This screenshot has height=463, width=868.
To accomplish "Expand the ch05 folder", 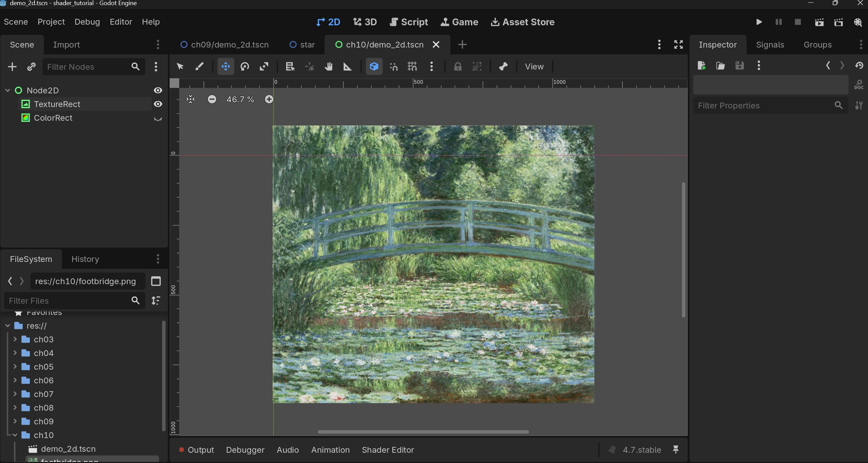I will 15,367.
